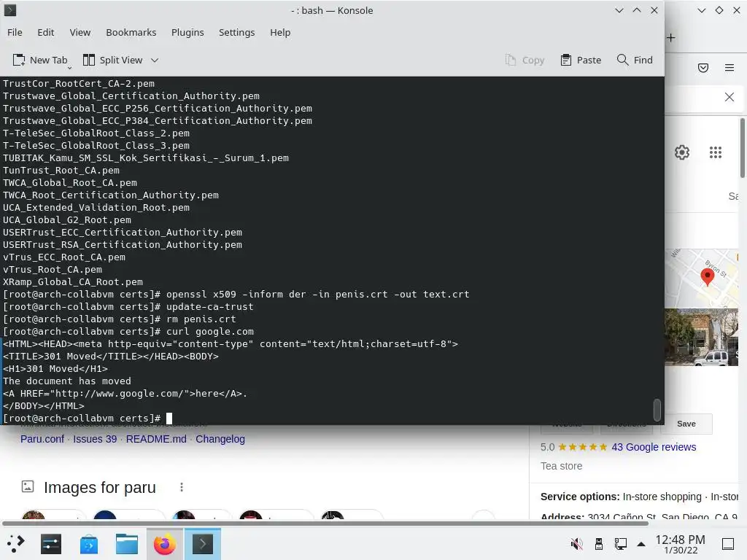The height and width of the screenshot is (560, 747).
Task: Expand the Split View dropdown arrow
Action: [155, 60]
